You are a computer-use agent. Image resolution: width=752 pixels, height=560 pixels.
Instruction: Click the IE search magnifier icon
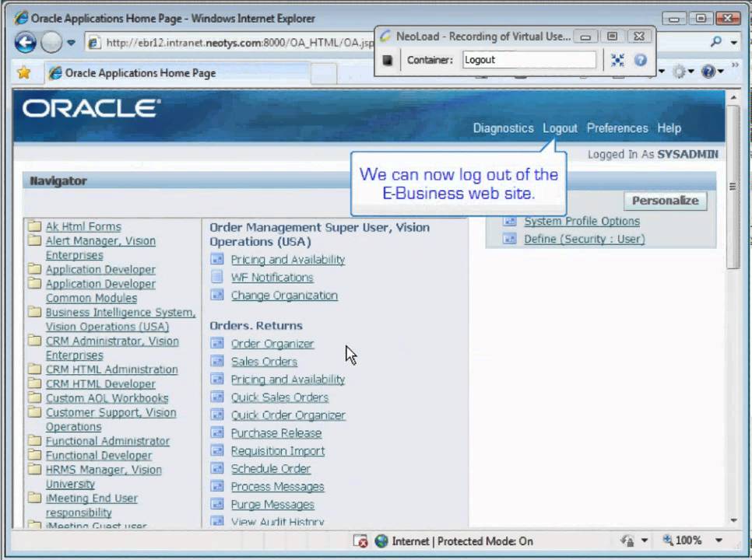click(716, 42)
